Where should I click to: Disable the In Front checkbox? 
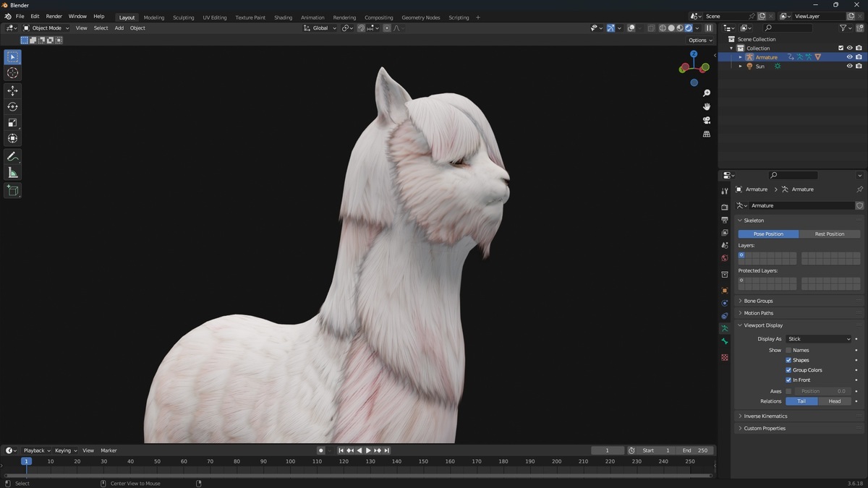click(x=788, y=380)
